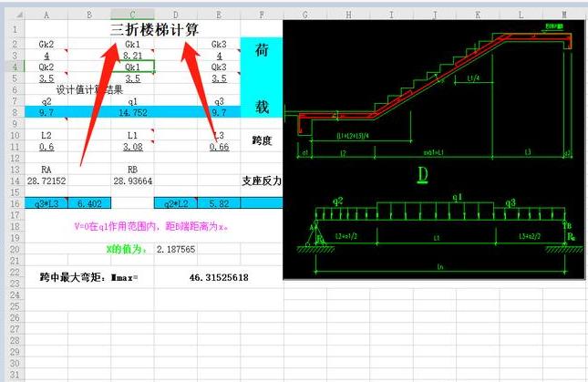This screenshot has width=588, height=382.
Task: Select row 25 header
Action: coord(15,306)
